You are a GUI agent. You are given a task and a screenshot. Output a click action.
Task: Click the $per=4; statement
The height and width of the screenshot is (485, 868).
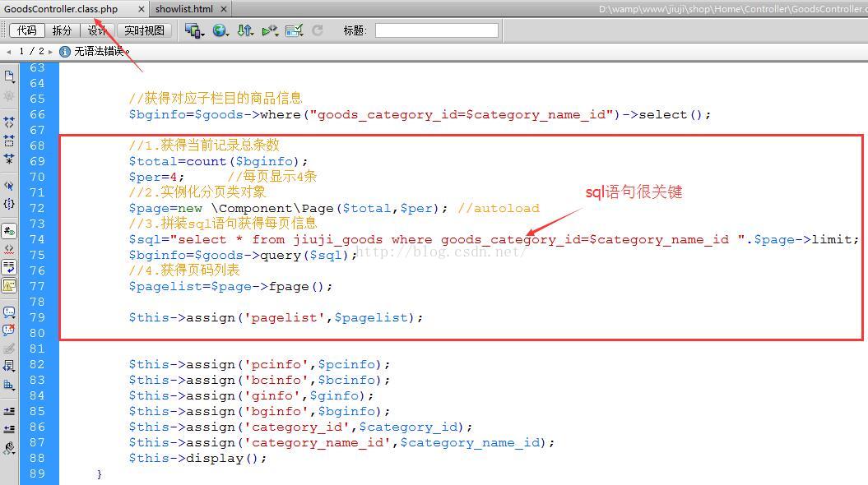[x=156, y=177]
